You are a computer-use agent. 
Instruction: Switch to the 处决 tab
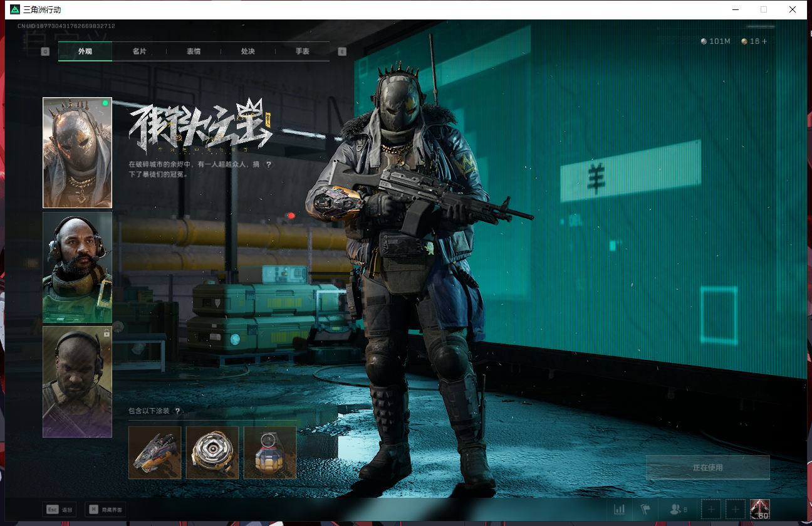248,51
